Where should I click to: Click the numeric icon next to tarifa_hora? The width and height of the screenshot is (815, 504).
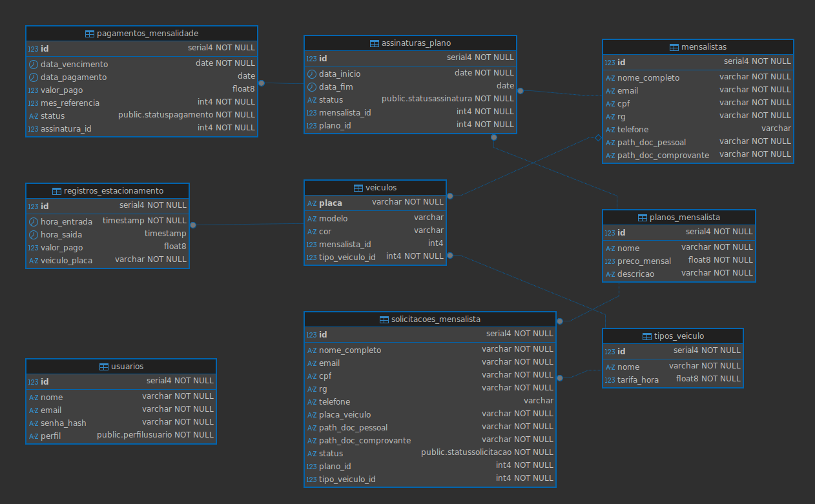click(610, 380)
